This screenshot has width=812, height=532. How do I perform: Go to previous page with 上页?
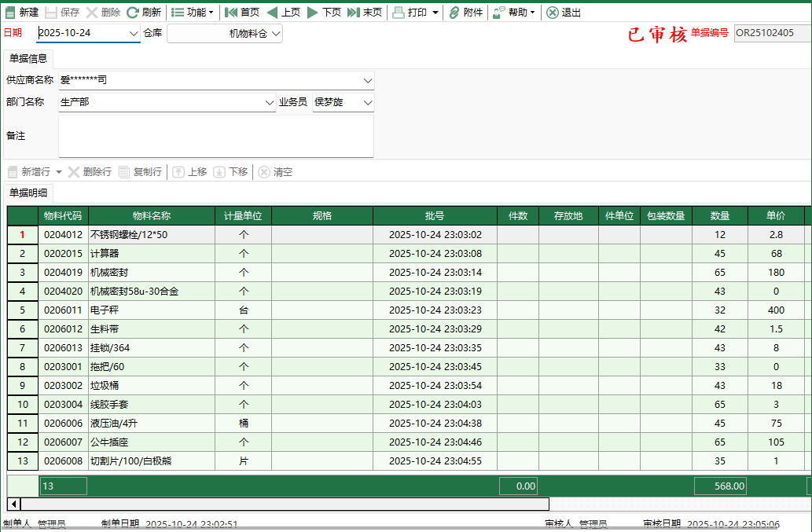(x=283, y=12)
